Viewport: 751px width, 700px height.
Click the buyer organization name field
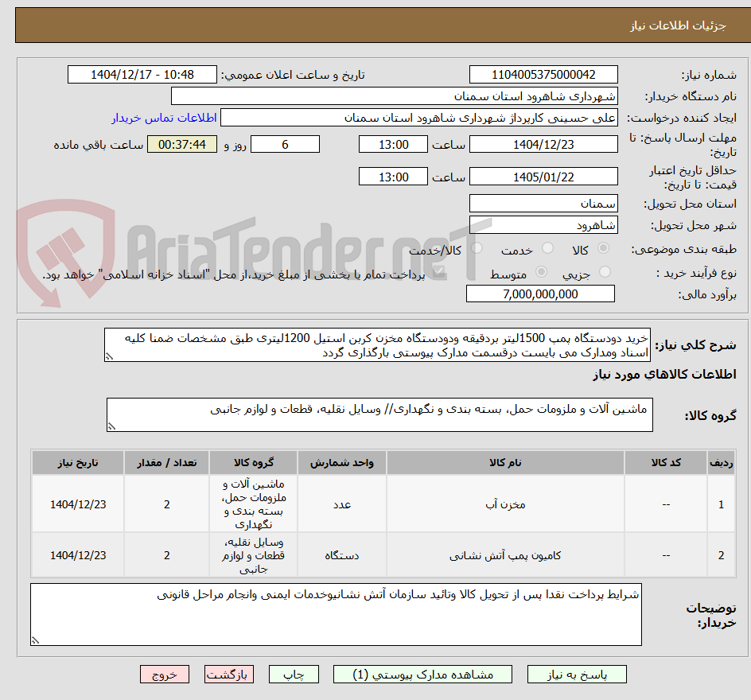click(x=394, y=95)
